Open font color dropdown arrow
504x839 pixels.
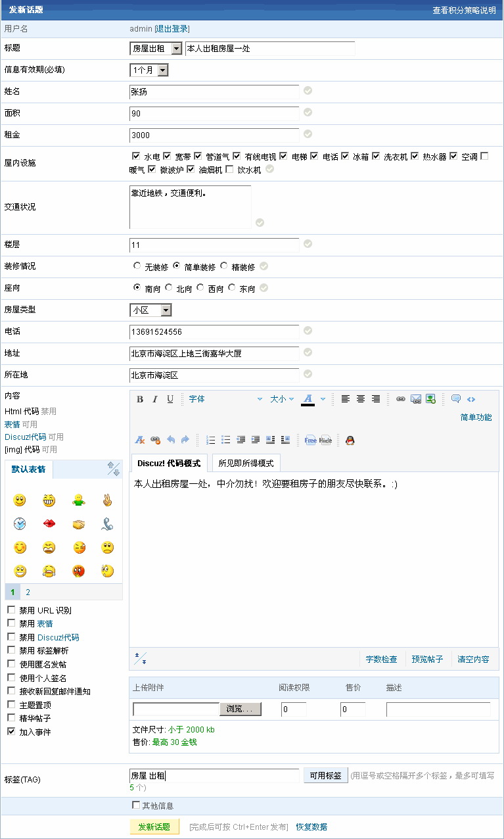click(x=323, y=399)
